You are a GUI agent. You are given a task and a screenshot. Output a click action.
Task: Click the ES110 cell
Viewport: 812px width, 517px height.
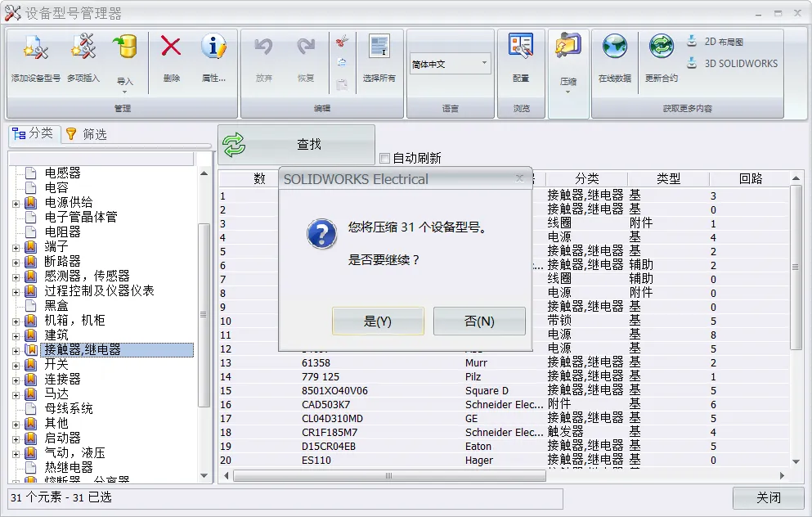[316, 461]
